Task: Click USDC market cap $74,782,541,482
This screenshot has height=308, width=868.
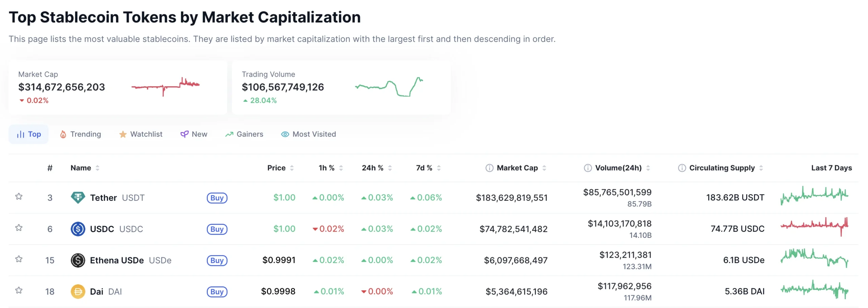Action: 513,229
